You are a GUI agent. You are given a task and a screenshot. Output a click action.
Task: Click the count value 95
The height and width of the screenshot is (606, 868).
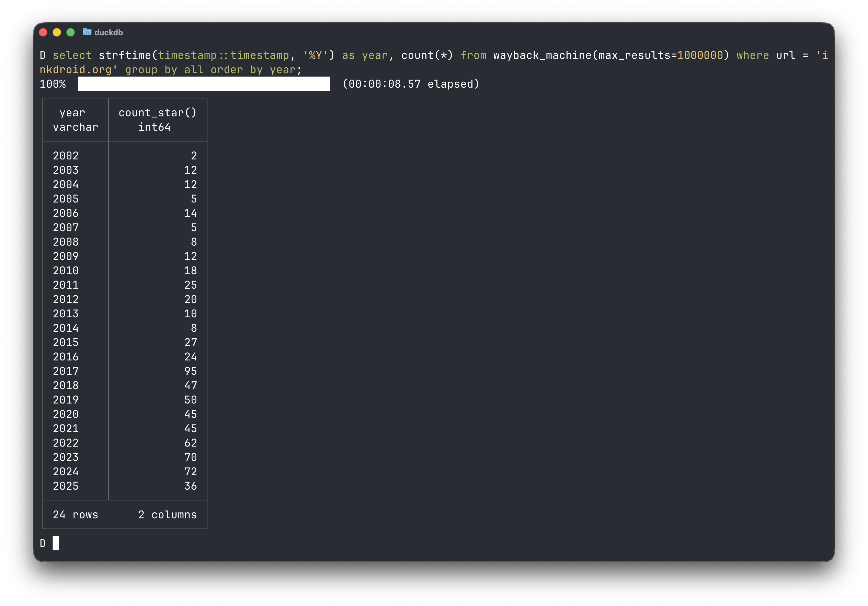coord(190,371)
